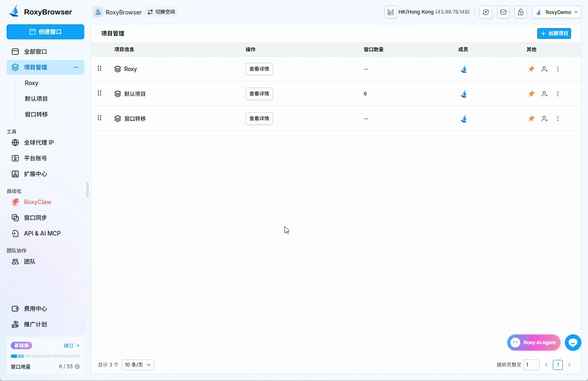Click the 默认项目 window count 6
588x381 pixels.
(x=365, y=94)
